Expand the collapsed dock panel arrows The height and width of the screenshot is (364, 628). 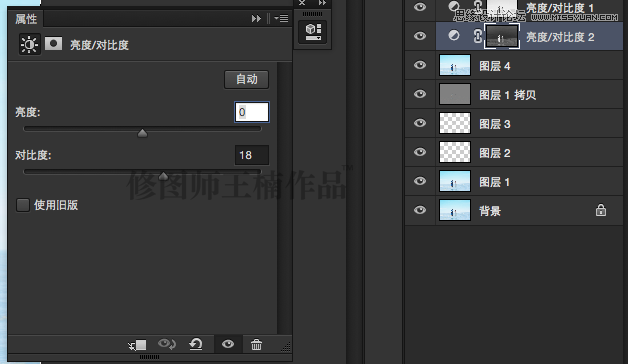(x=322, y=3)
